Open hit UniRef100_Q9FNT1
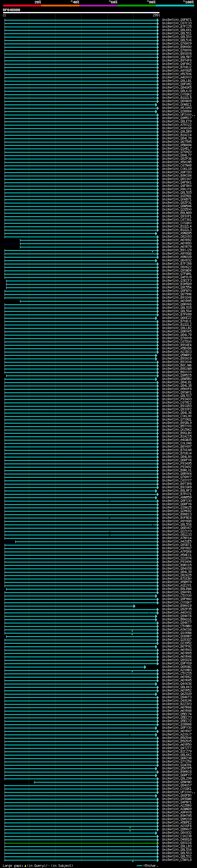Image resolution: width=197 pixels, height=868 pixels. coord(176,20)
